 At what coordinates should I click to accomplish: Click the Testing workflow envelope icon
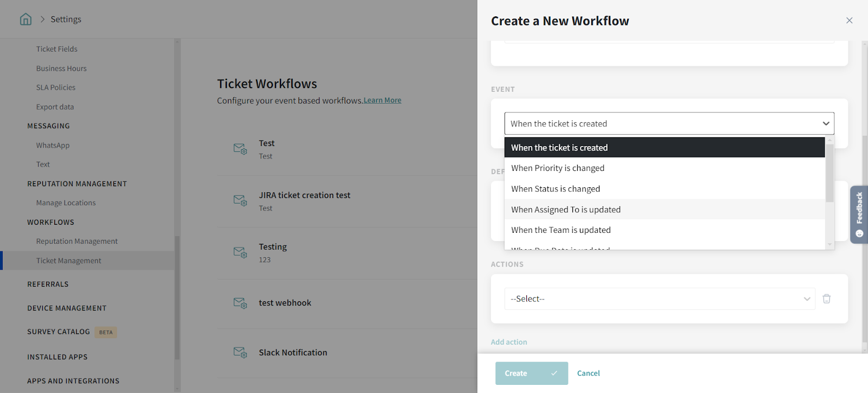click(240, 252)
